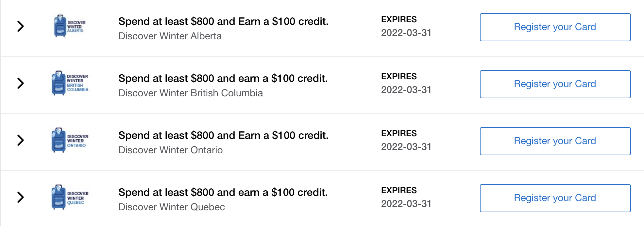This screenshot has height=226, width=644.
Task: Expand the Discover Winter Alberta offer chevron
Action: pyautogui.click(x=21, y=26)
